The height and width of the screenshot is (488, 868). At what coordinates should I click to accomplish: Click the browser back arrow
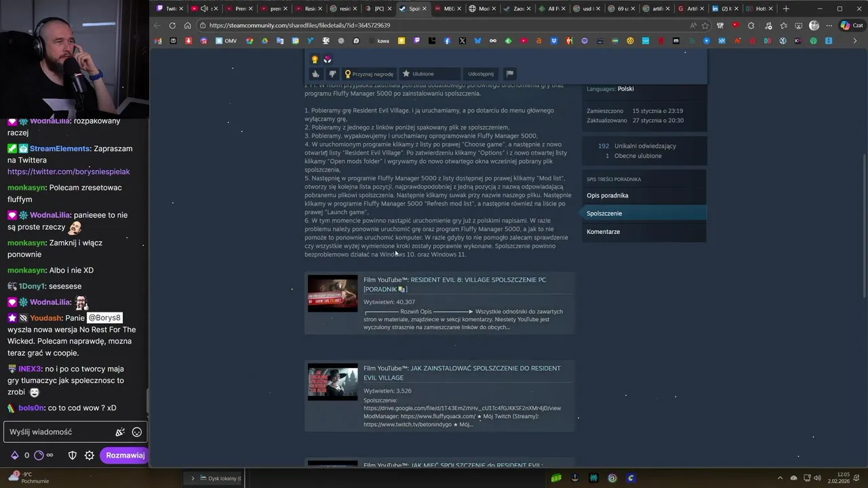157,26
